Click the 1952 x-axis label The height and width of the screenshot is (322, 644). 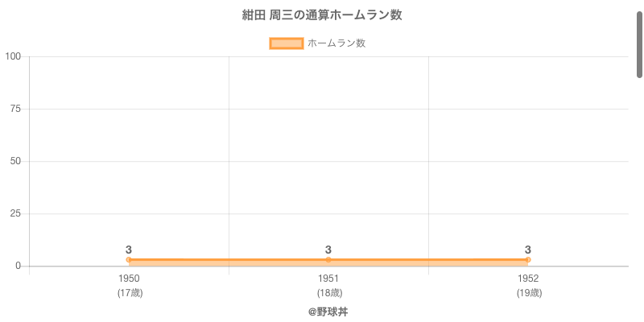(x=528, y=279)
